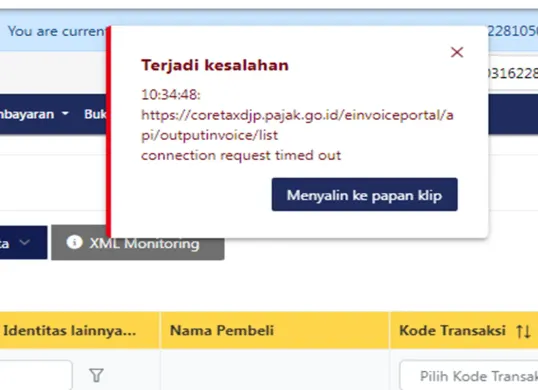Viewport: 538px width, 390px height.
Task: Click the Terjadi kesalahan heading
Action: pos(215,65)
